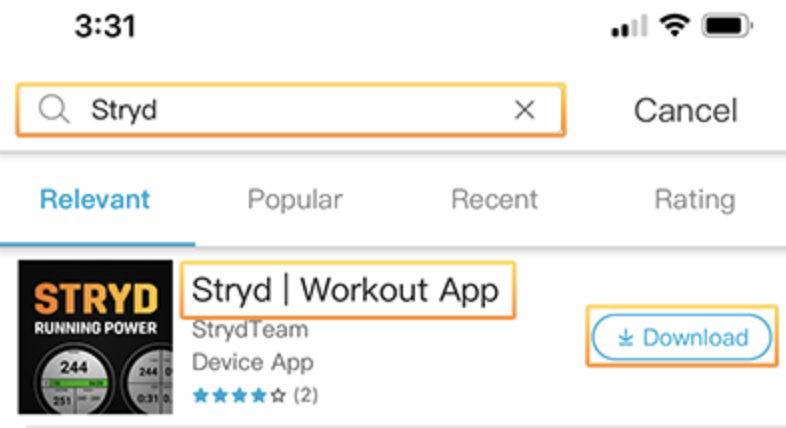The height and width of the screenshot is (428, 786).
Task: Tap the Cancel button
Action: coord(685,110)
